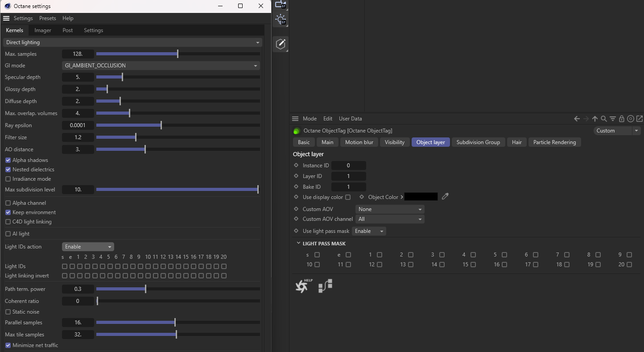The width and height of the screenshot is (644, 352).
Task: Switch to the Subdivision Group tab
Action: pyautogui.click(x=478, y=142)
